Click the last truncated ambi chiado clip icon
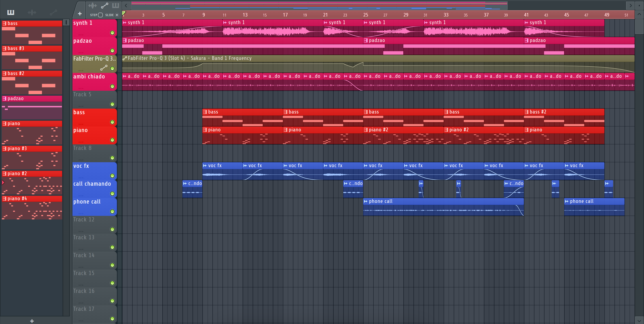The width and height of the screenshot is (644, 324). tap(627, 76)
